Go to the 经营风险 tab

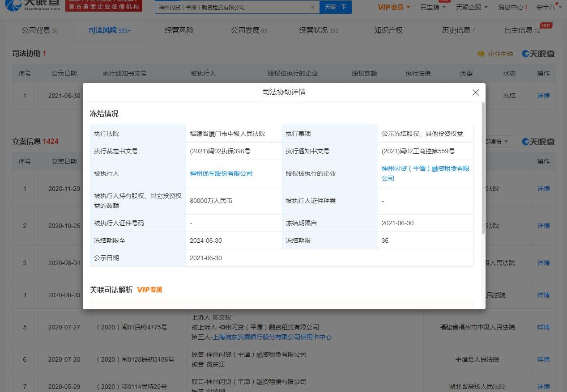click(x=179, y=30)
